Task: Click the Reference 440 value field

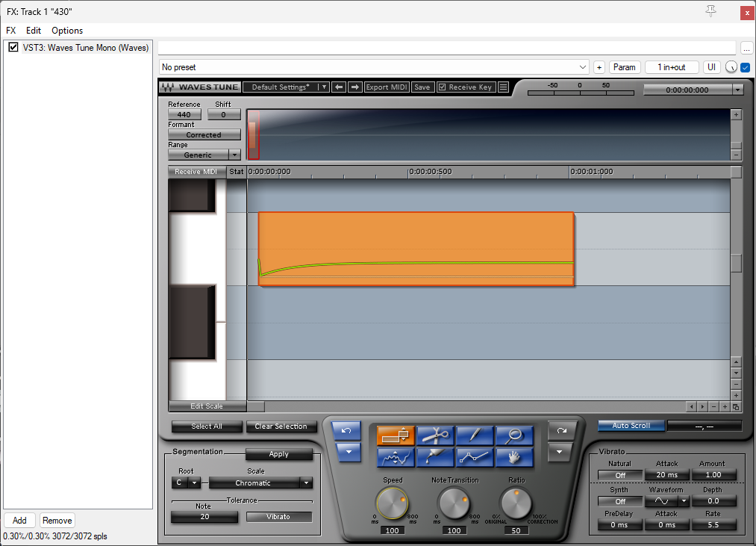Action: pyautogui.click(x=184, y=114)
